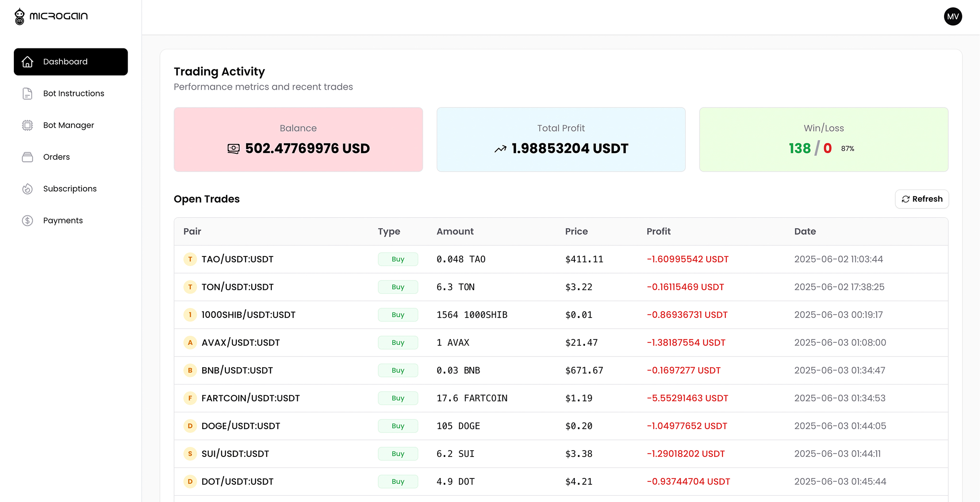Click the TON coin badge icon

pos(190,287)
